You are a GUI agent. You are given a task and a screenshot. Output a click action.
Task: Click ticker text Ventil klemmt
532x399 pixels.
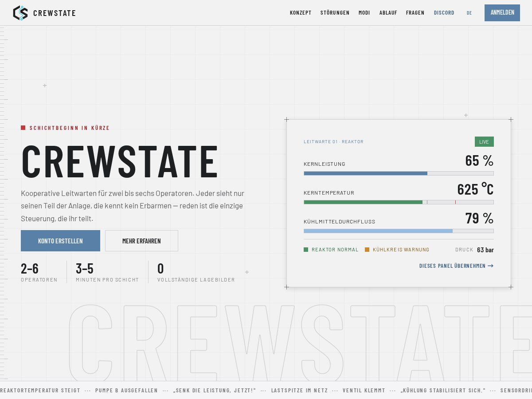[364, 391]
